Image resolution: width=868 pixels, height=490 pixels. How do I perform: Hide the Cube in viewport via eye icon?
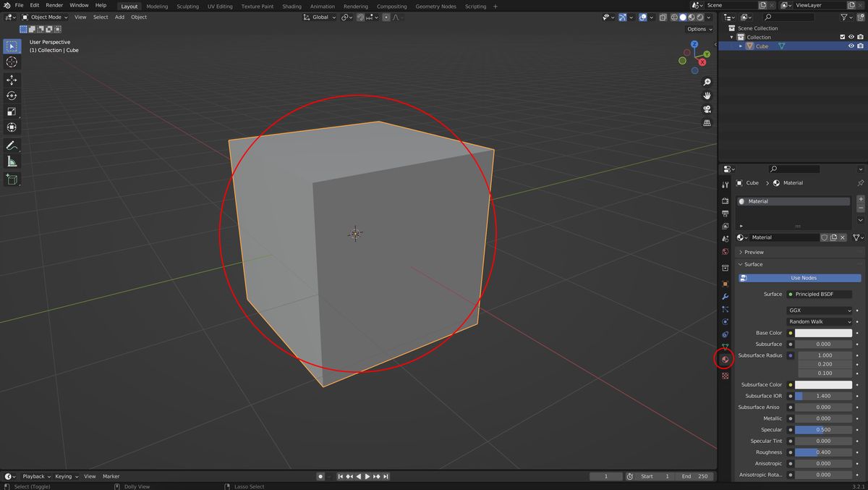[851, 46]
